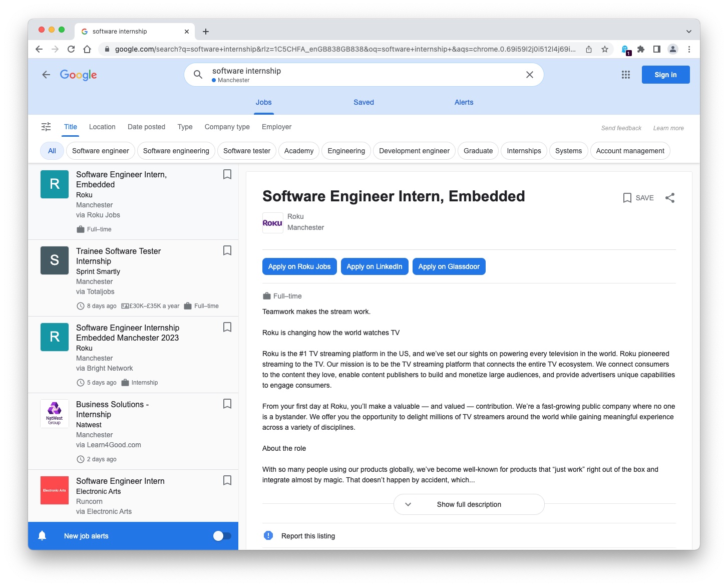Open the Roku logo thumbnail in details
The image size is (728, 587).
[273, 223]
